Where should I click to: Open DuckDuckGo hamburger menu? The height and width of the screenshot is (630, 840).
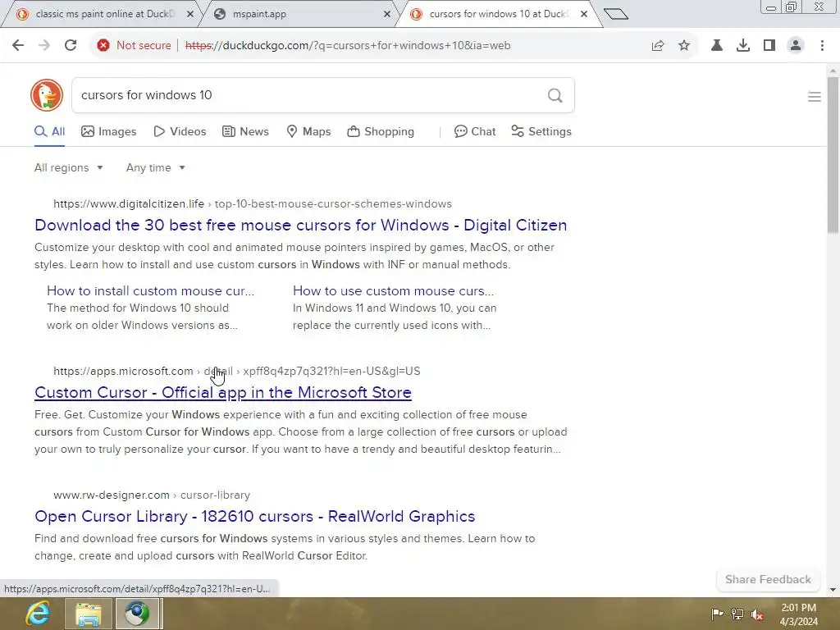[815, 97]
